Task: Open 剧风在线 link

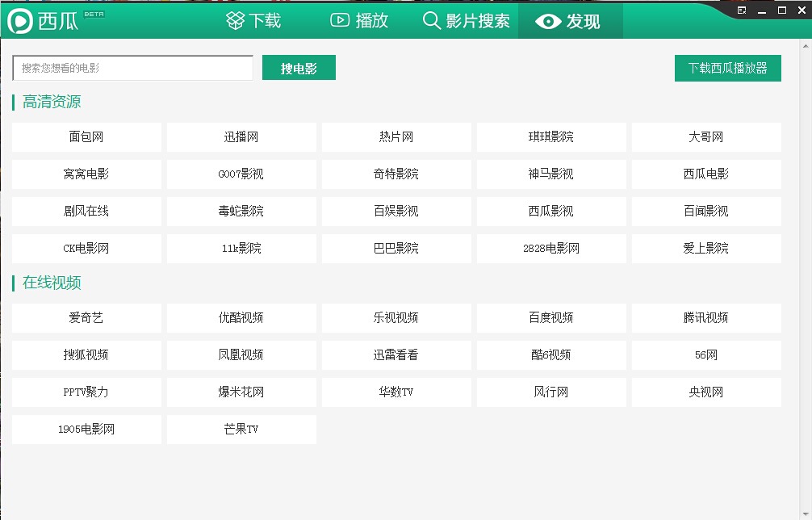Action: 86,212
